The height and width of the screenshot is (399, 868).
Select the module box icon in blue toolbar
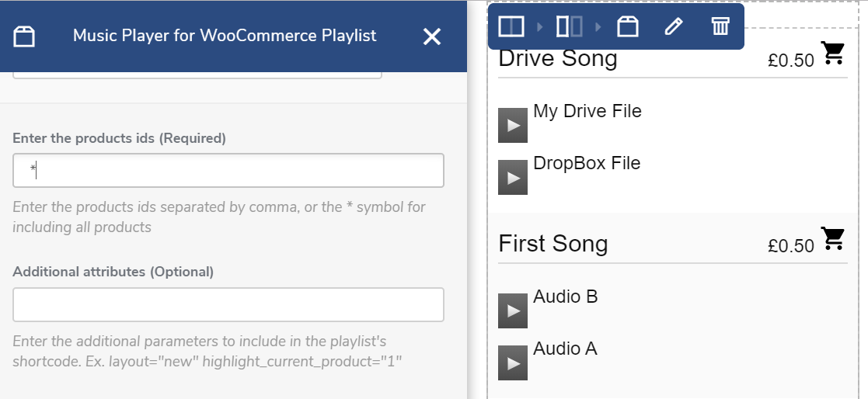(x=628, y=26)
